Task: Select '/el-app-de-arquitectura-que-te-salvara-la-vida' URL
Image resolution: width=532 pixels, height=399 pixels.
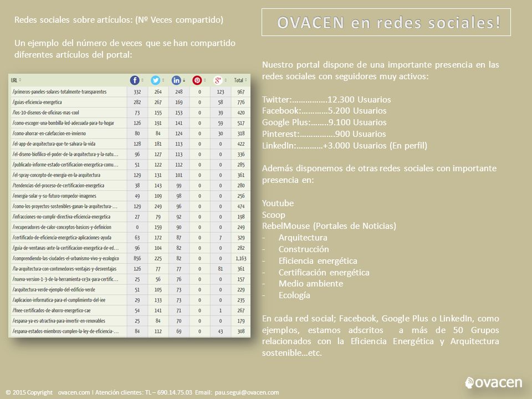Action: click(x=54, y=144)
